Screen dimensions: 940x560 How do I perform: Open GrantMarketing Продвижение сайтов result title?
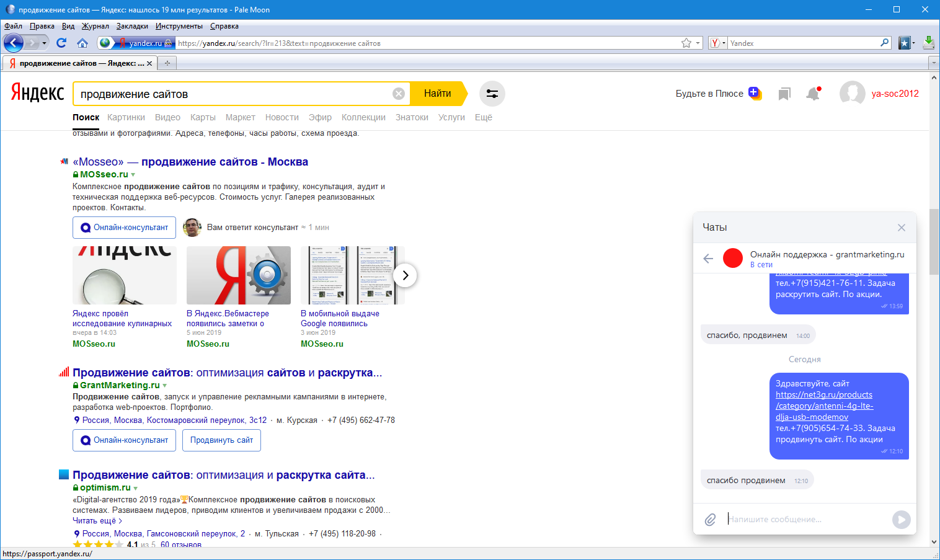227,373
